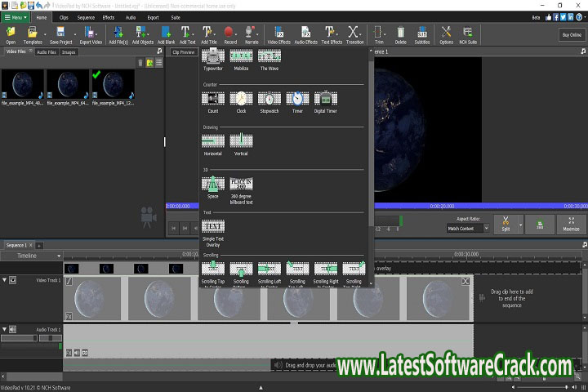Select the Horizontal drawing effect
The height and width of the screenshot is (392, 588).
[213, 145]
